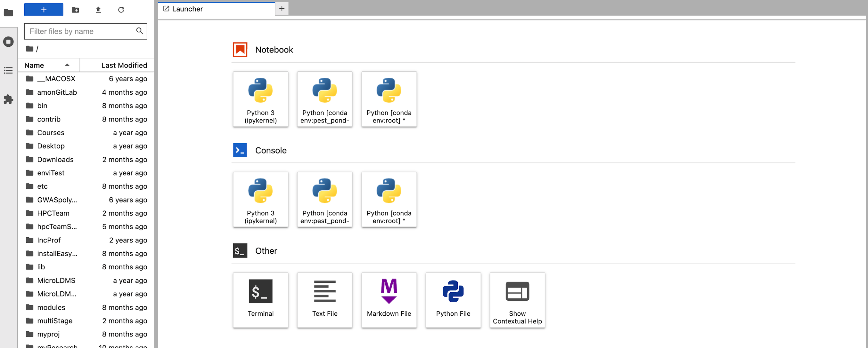This screenshot has width=868, height=348.
Task: Launch Python conda env:root notebook
Action: pyautogui.click(x=389, y=99)
